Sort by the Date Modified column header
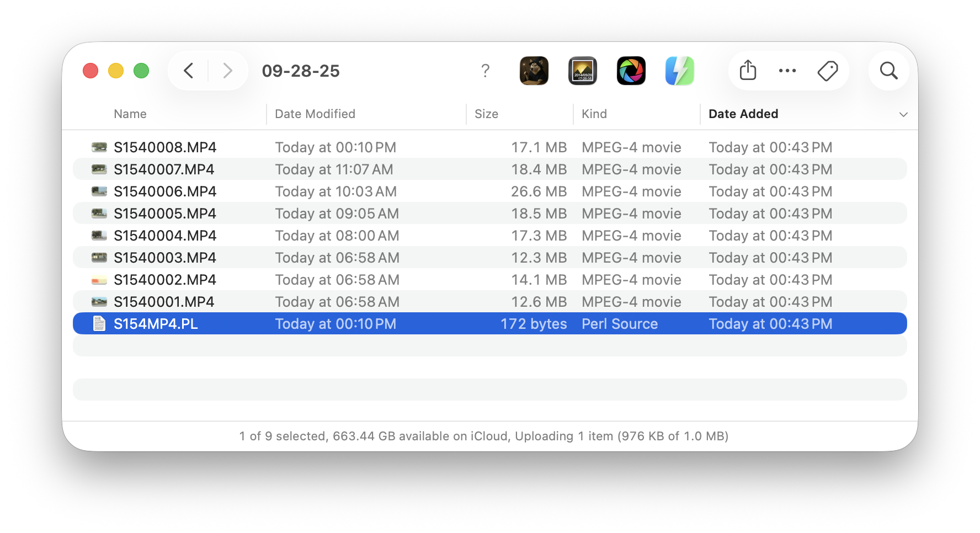This screenshot has height=533, width=980. (x=315, y=114)
